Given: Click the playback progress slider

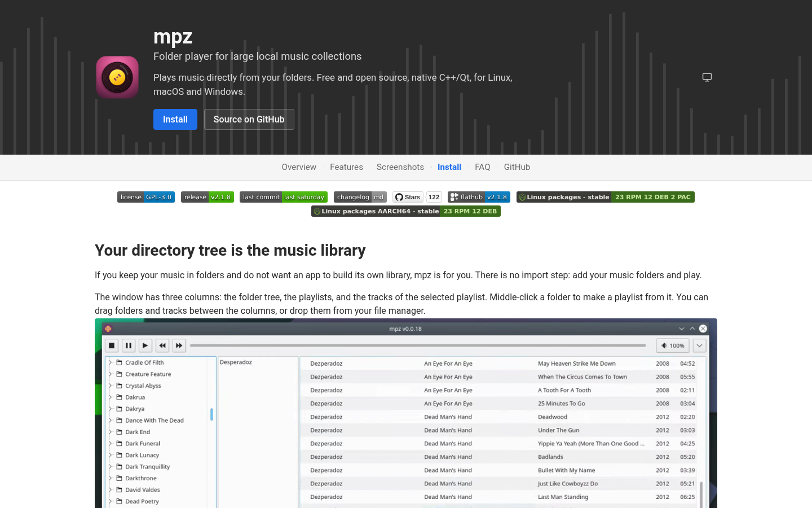Looking at the screenshot, I should tap(418, 345).
